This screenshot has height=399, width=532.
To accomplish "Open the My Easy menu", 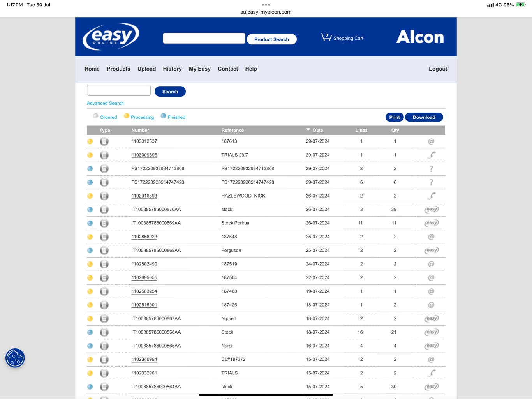I will coord(200,69).
